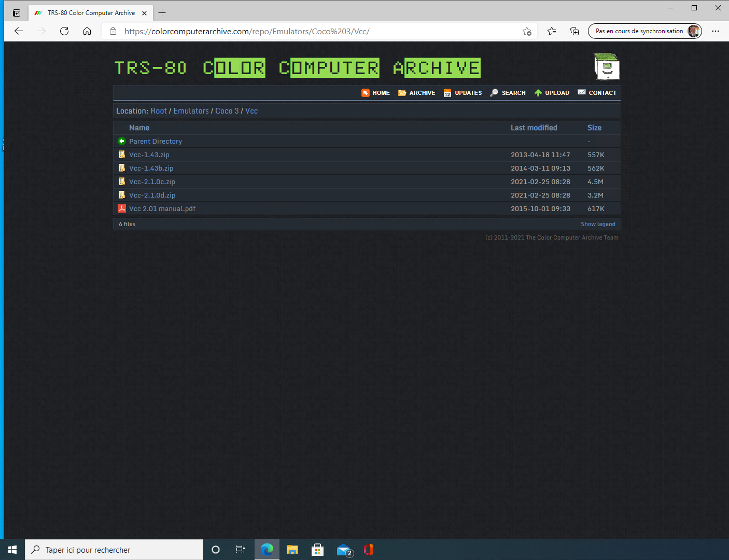729x560 pixels.
Task: Open the Favorites list icon
Action: point(552,31)
